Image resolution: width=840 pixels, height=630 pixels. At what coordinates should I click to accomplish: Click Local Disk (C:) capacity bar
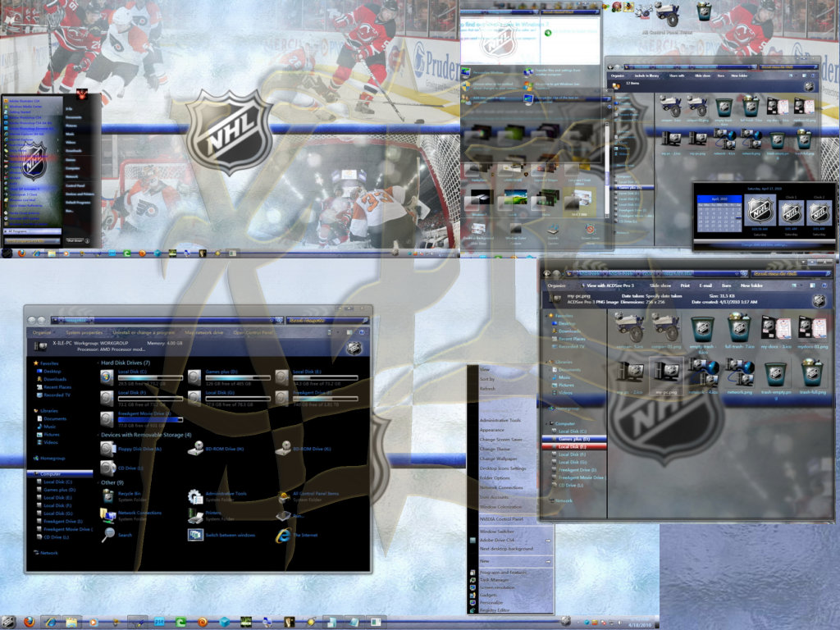click(x=151, y=378)
